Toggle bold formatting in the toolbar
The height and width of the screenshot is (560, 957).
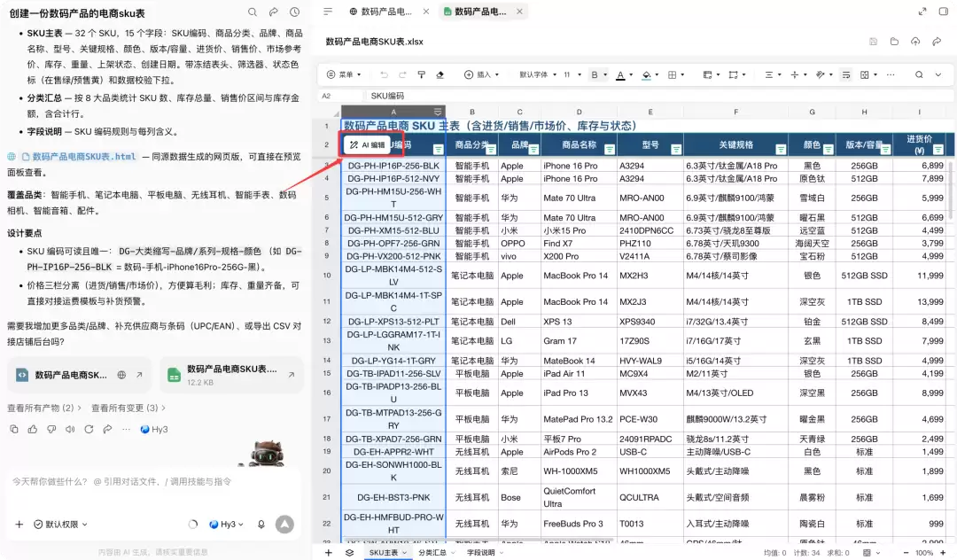[595, 74]
